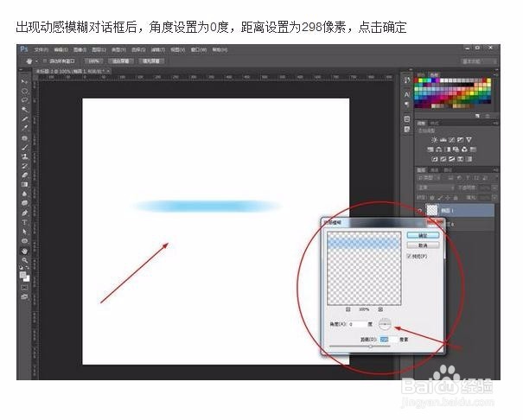Select the Clone Stamp tool
The width and height of the screenshot is (523, 420).
24,156
